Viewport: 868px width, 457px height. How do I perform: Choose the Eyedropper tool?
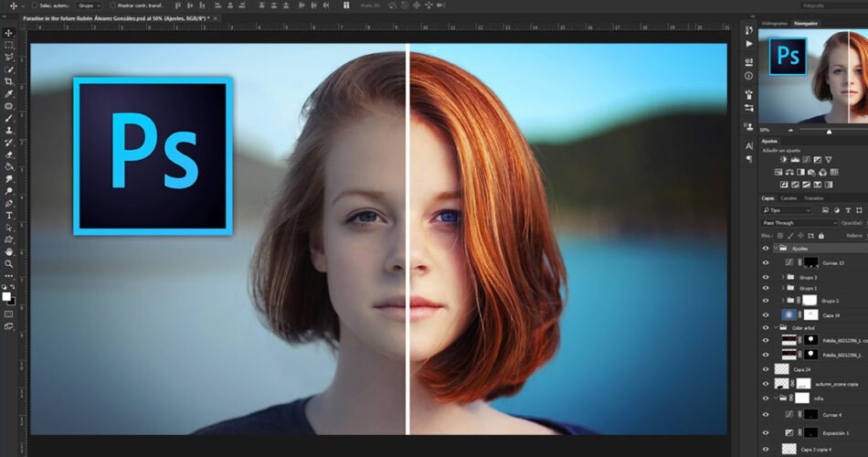pos(9,93)
